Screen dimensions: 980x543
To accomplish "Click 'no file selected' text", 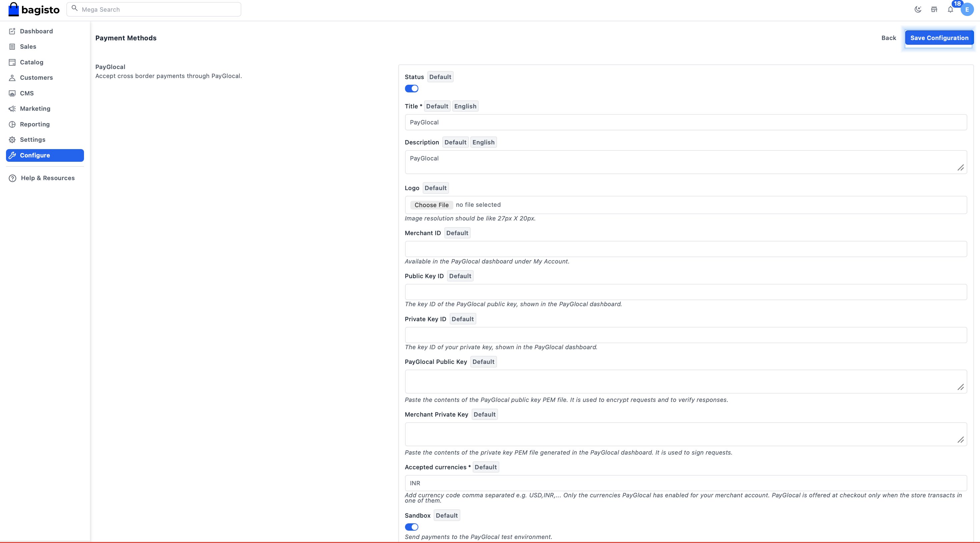I will (478, 205).
